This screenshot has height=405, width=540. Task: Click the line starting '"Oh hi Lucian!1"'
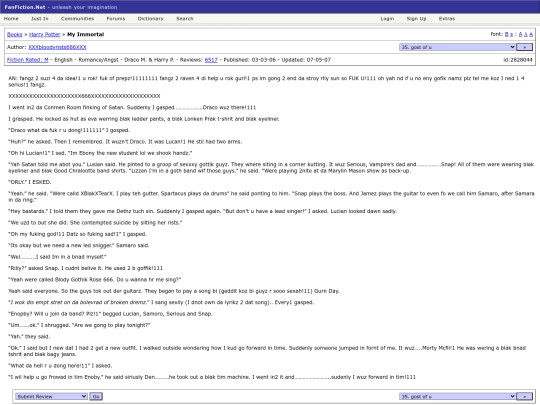[x=100, y=153]
